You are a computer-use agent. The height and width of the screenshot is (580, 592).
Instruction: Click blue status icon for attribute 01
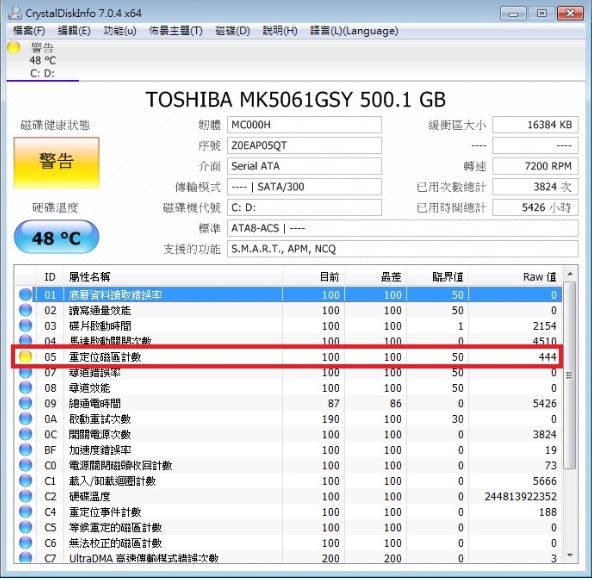(25, 295)
